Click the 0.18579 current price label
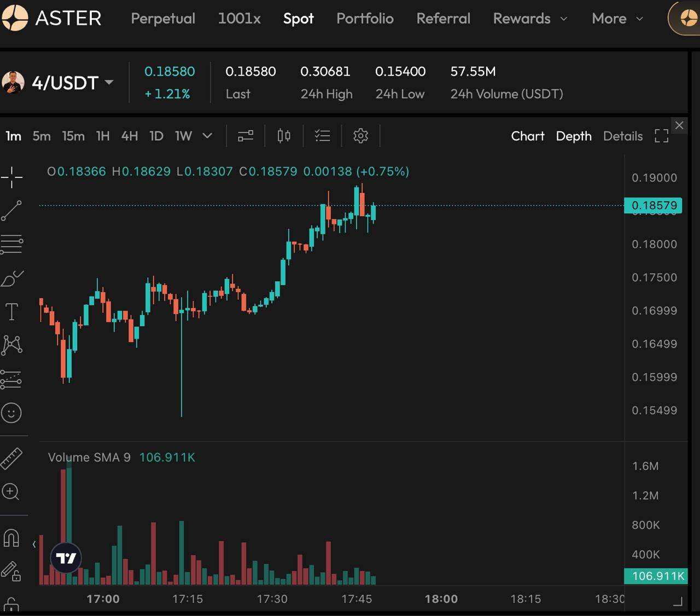The width and height of the screenshot is (700, 616). point(654,206)
